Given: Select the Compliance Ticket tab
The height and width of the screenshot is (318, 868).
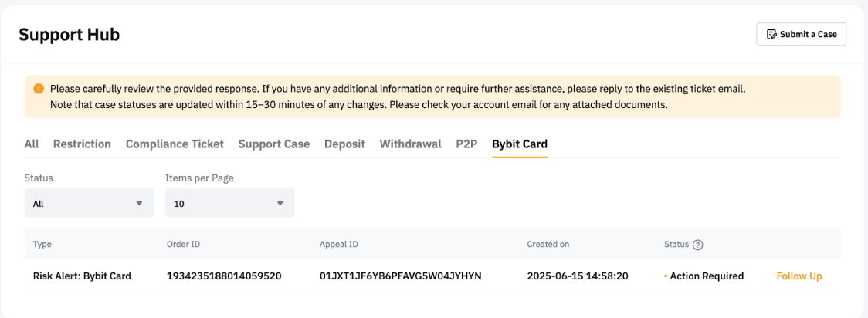Looking at the screenshot, I should pos(175,144).
